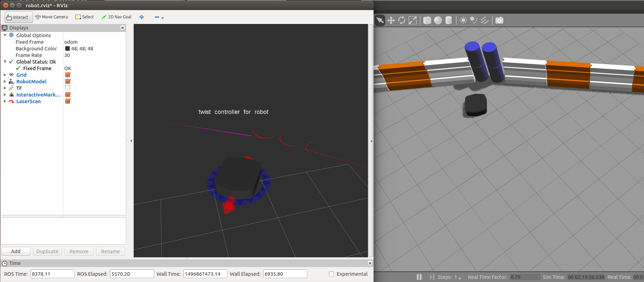644x282 pixels.
Task: Select the Gazebo translate mode tool
Action: [391, 20]
